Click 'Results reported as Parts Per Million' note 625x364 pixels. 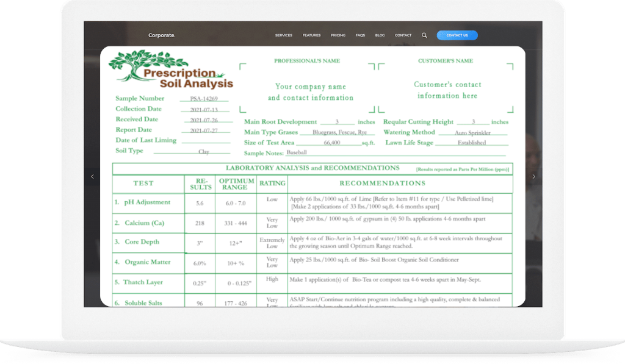click(463, 170)
